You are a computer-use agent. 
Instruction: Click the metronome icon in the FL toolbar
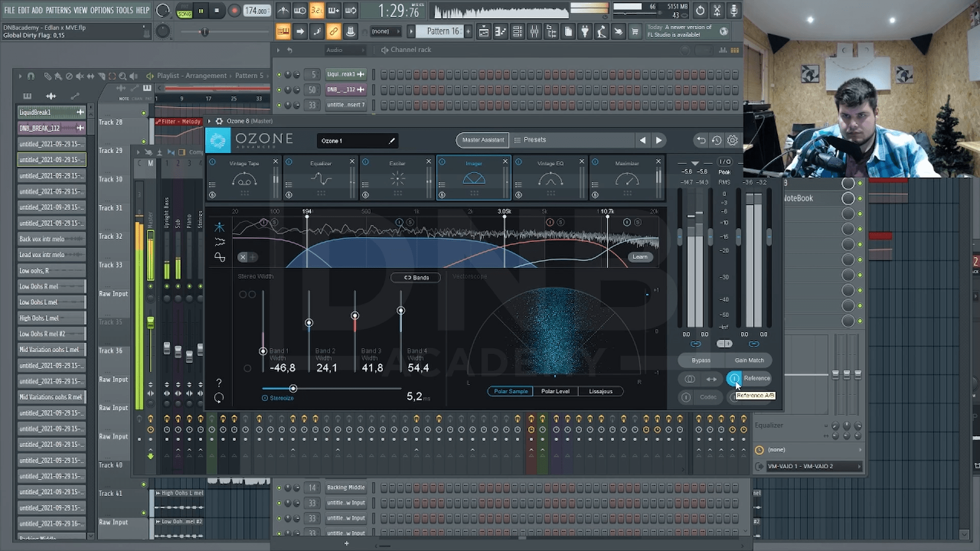[283, 10]
